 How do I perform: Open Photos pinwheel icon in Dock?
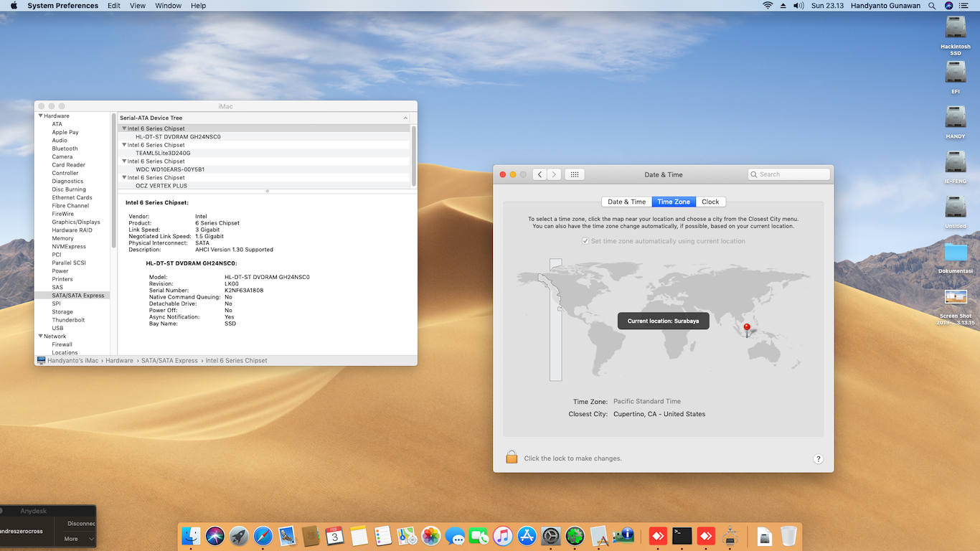coord(430,535)
